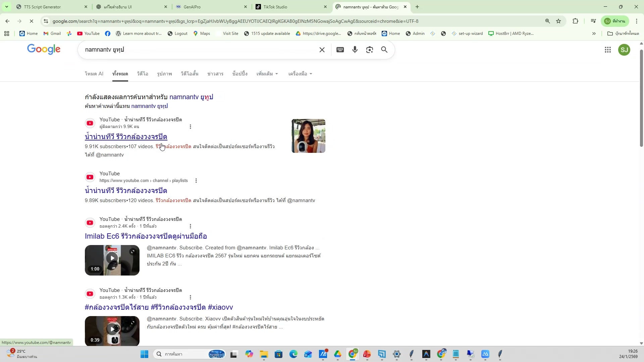Open the Windows Start button on taskbar
The height and width of the screenshot is (362, 644).
click(x=144, y=354)
